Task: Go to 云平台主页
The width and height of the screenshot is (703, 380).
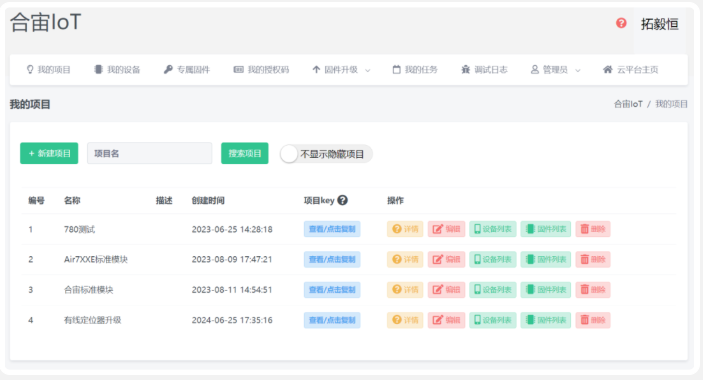Action: [x=631, y=69]
